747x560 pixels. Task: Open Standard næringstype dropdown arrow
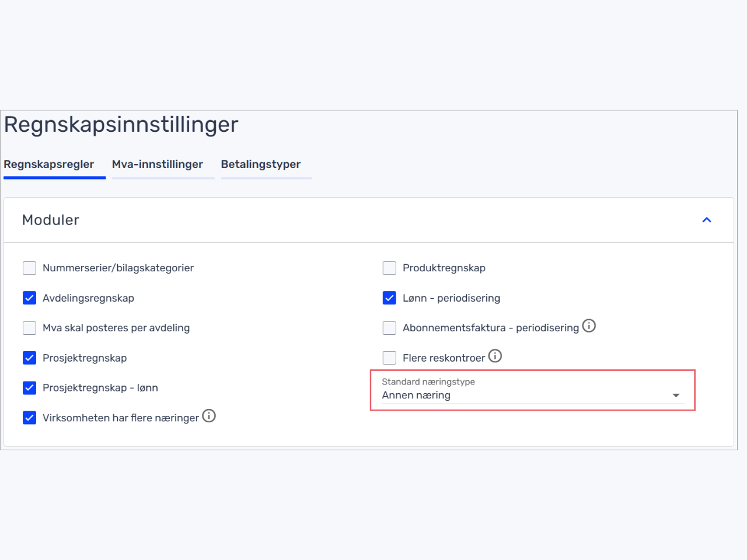[676, 395]
